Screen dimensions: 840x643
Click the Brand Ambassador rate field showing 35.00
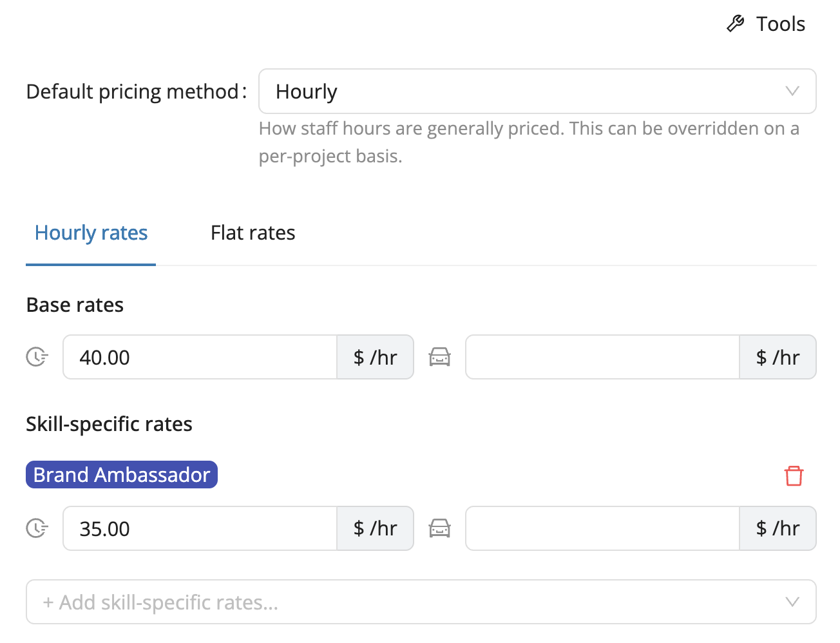coord(200,528)
